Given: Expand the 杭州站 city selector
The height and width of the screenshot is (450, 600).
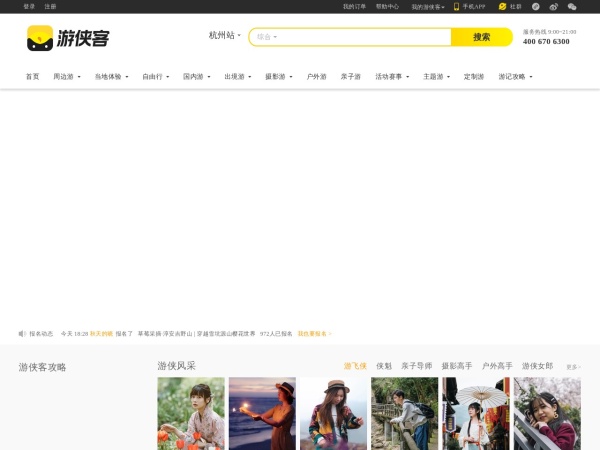Looking at the screenshot, I should (x=225, y=35).
